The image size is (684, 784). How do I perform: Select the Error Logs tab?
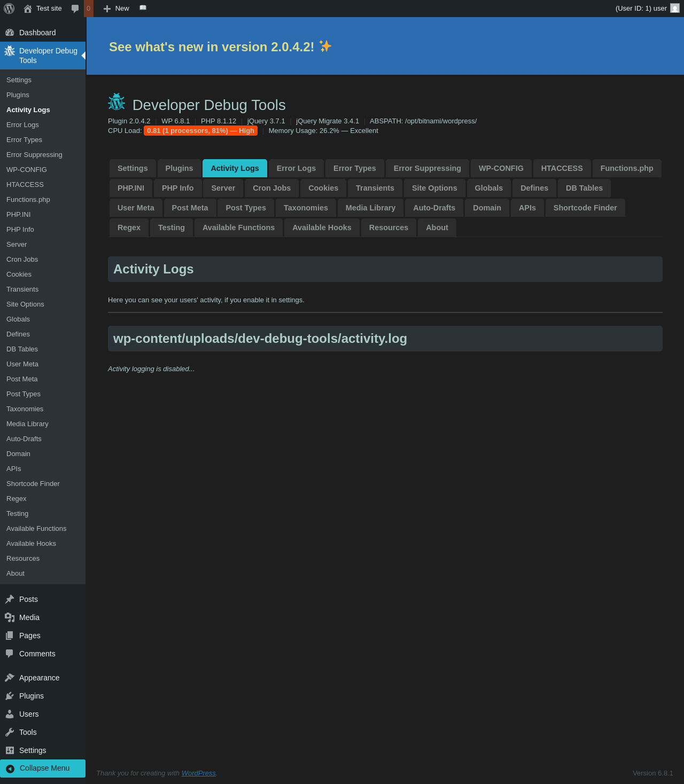pos(296,168)
